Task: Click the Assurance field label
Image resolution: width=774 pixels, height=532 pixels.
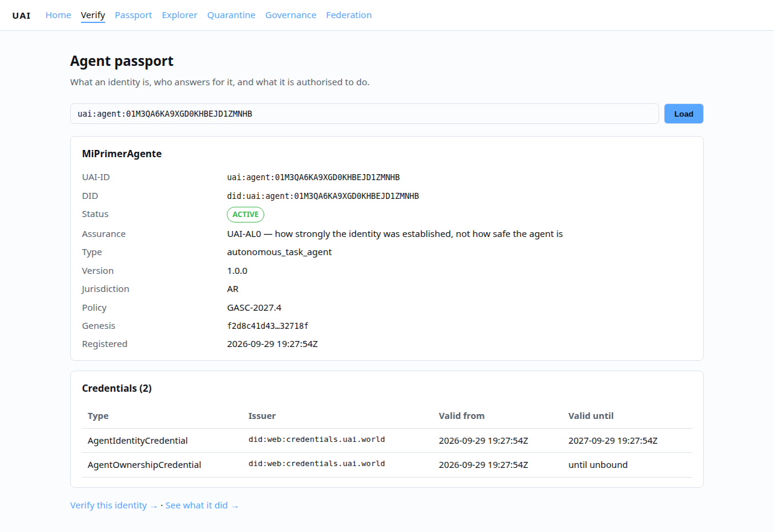Action: pos(104,234)
